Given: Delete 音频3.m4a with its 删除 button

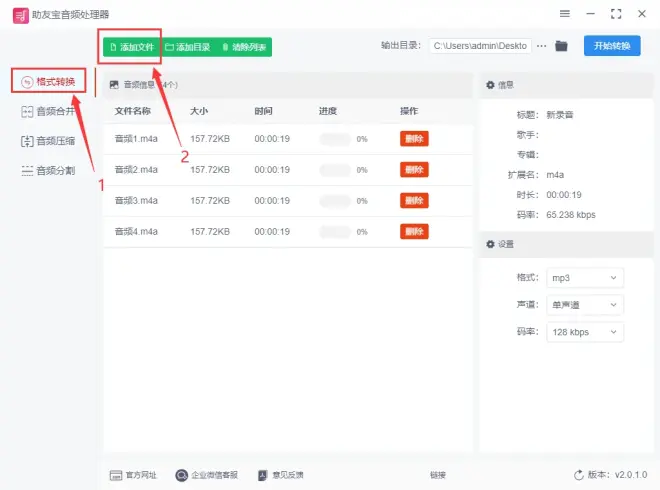Looking at the screenshot, I should pyautogui.click(x=414, y=201).
